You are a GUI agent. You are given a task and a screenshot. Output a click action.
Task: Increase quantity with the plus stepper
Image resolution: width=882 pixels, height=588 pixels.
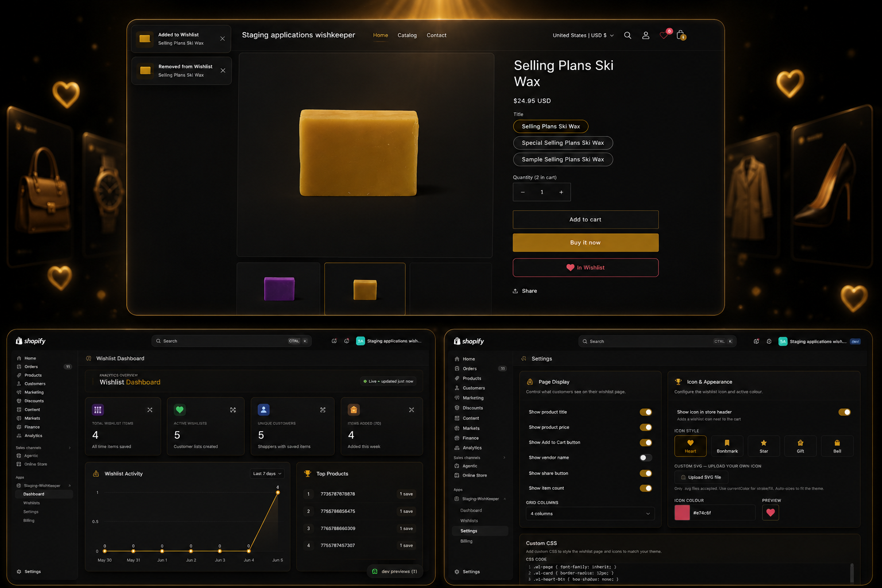coord(561,192)
